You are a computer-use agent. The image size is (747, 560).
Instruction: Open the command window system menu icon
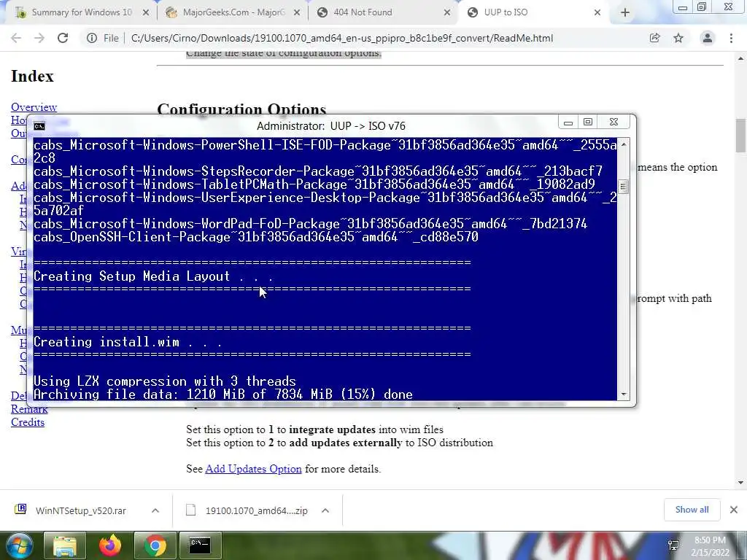tap(39, 126)
